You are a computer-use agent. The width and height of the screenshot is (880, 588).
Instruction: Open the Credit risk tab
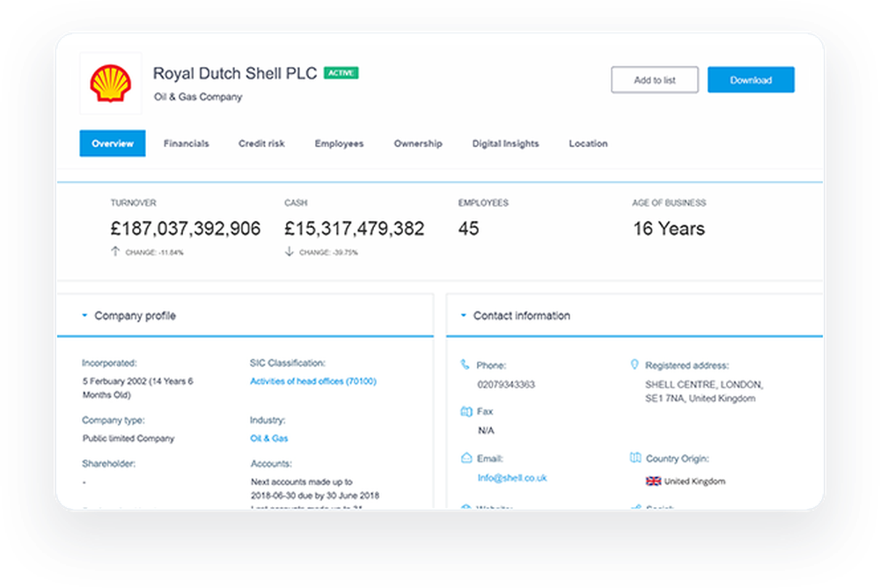click(261, 143)
